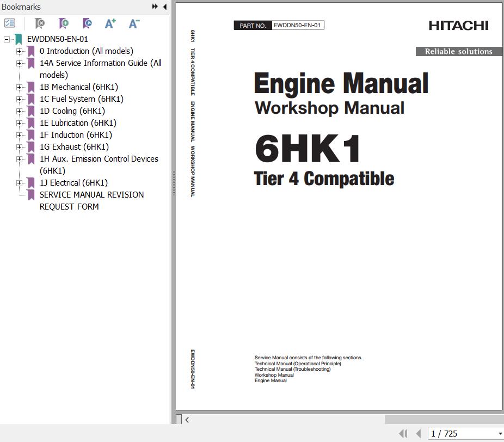
Task: Open the page number dropdown arrow
Action: pyautogui.click(x=500, y=434)
